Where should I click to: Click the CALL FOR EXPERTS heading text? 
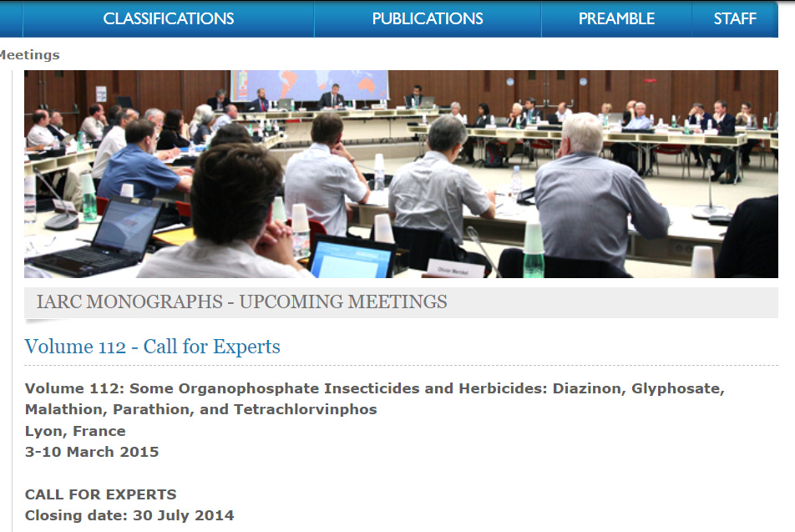click(x=100, y=494)
